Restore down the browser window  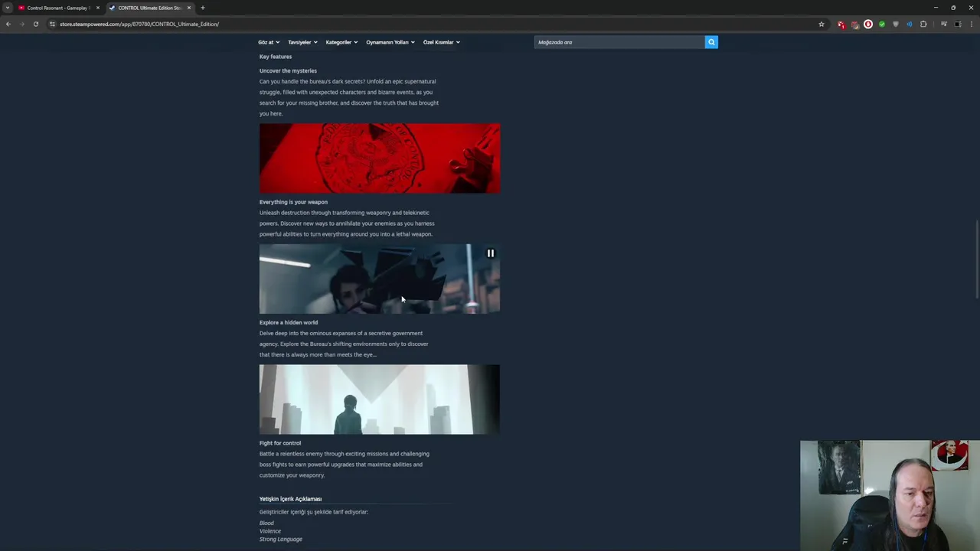(953, 8)
